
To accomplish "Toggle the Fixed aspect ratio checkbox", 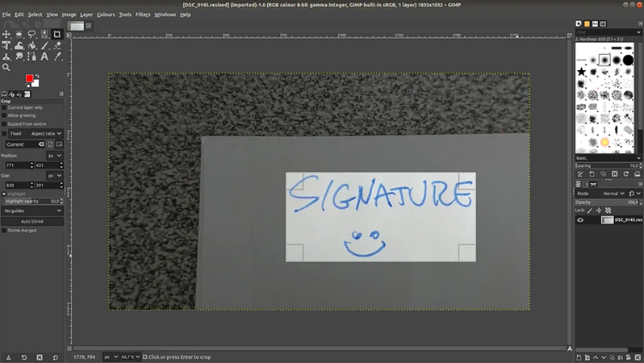I will 4,134.
